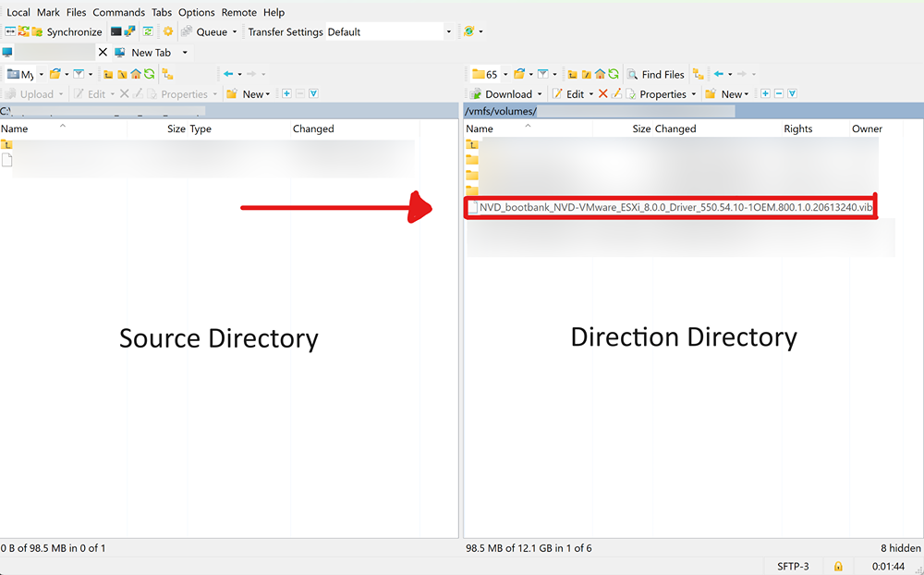The height and width of the screenshot is (575, 924).
Task: Go to remote home directory icon
Action: (600, 74)
